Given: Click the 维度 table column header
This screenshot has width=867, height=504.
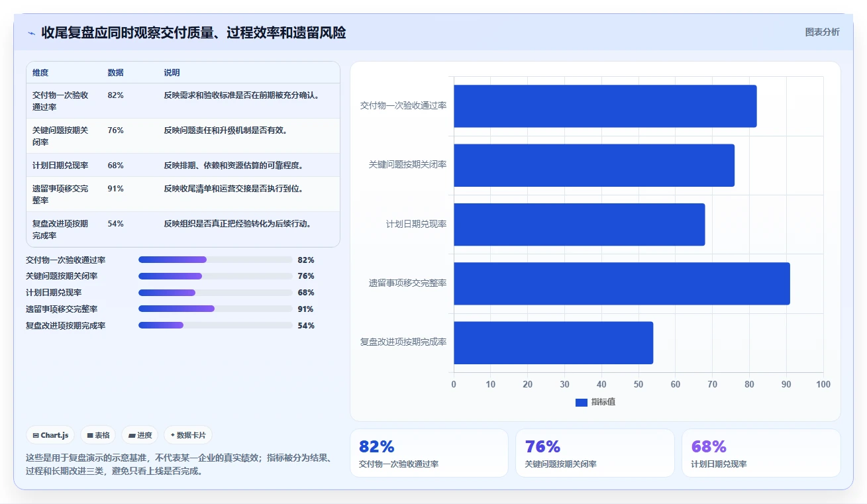Looking at the screenshot, I should pyautogui.click(x=40, y=73).
